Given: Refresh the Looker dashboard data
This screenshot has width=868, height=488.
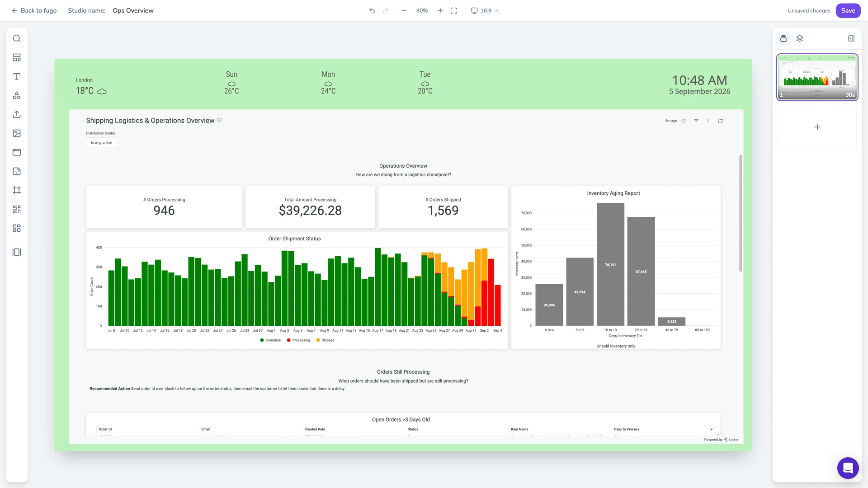Looking at the screenshot, I should [x=684, y=121].
